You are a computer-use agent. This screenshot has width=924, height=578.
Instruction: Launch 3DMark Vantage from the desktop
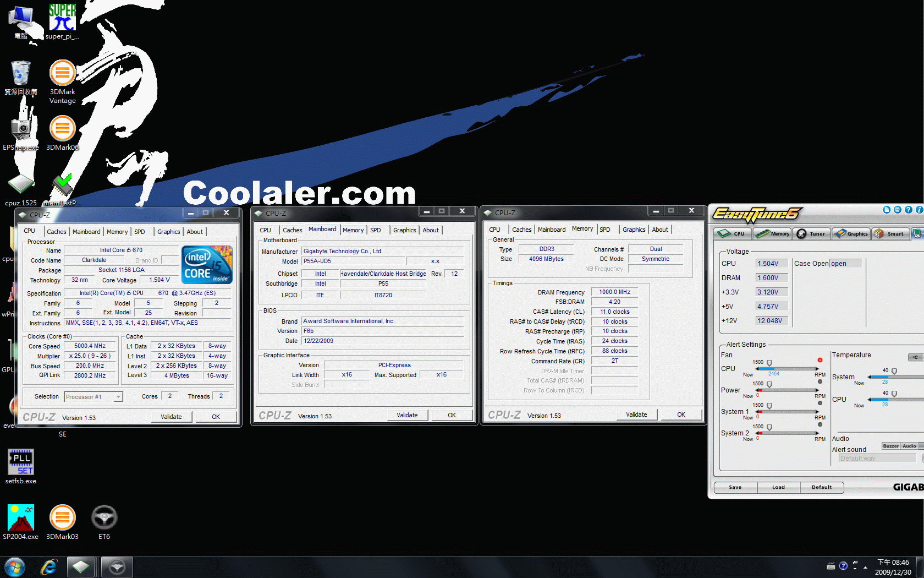tap(62, 81)
